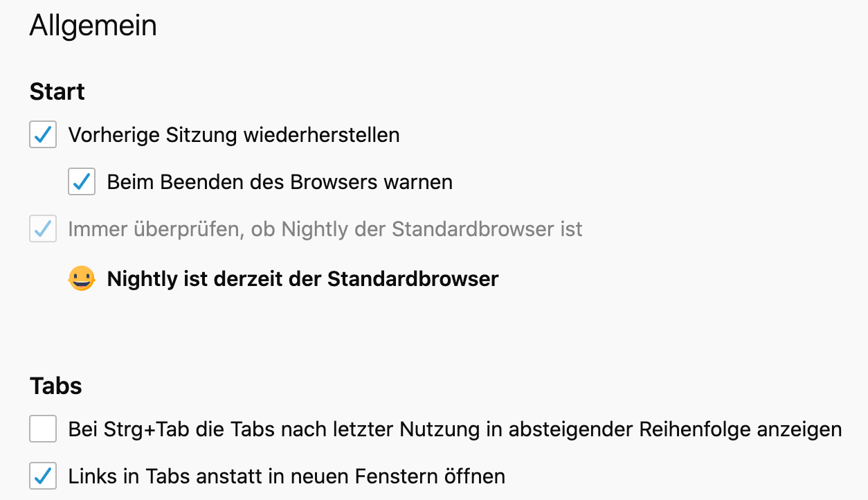
Task: Click the Nightly ist derzeit der Standardbrowser status
Action: 302,279
